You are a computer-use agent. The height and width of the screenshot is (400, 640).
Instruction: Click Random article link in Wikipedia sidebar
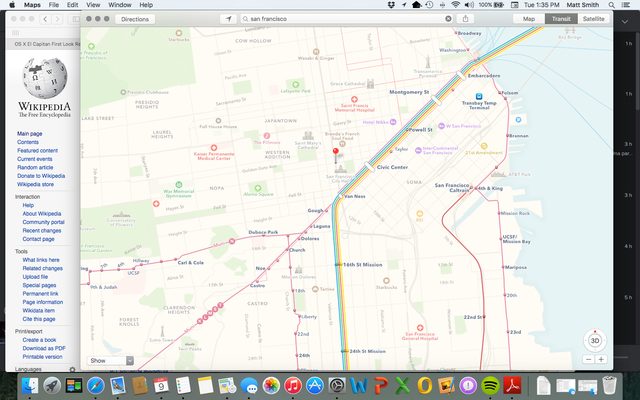[35, 167]
